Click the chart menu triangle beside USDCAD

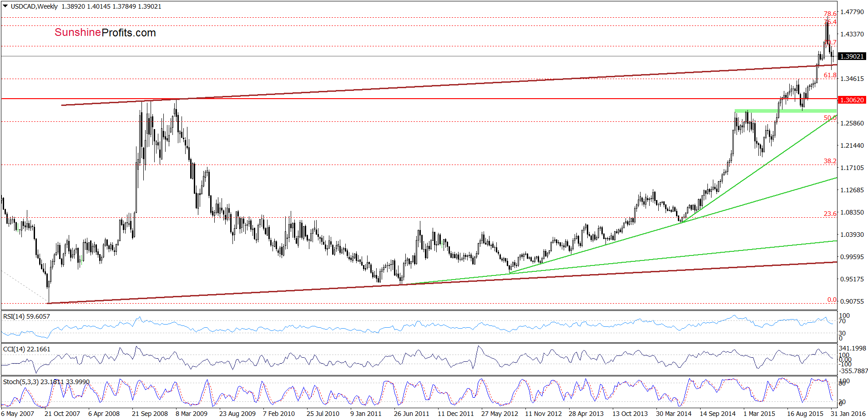[x=5, y=6]
